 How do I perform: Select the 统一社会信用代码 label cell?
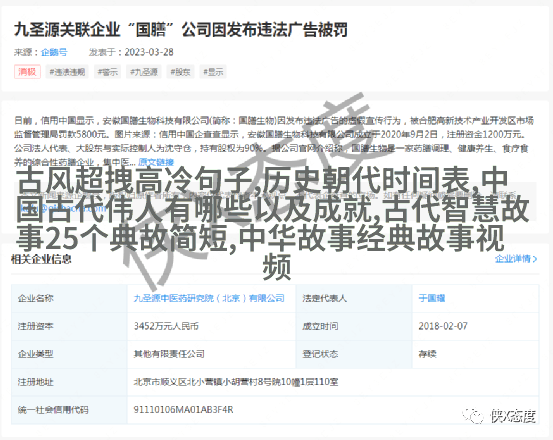pos(69,410)
